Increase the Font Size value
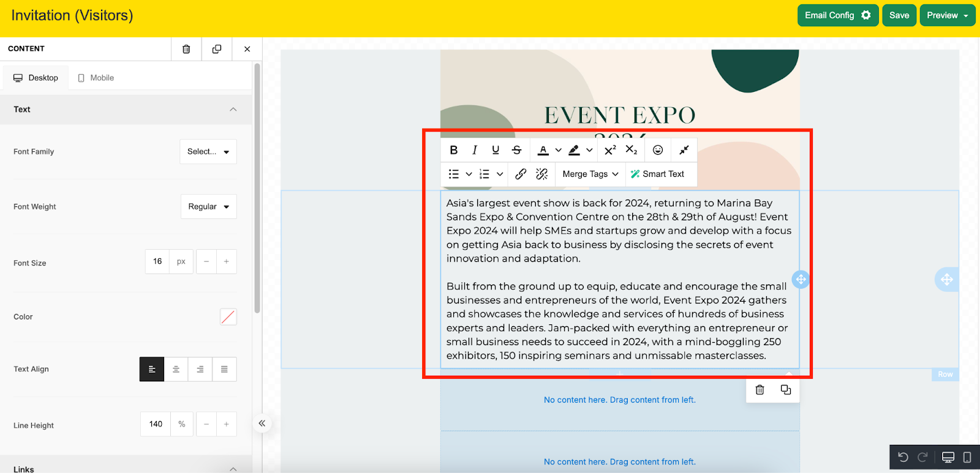This screenshot has height=473, width=980. 227,262
